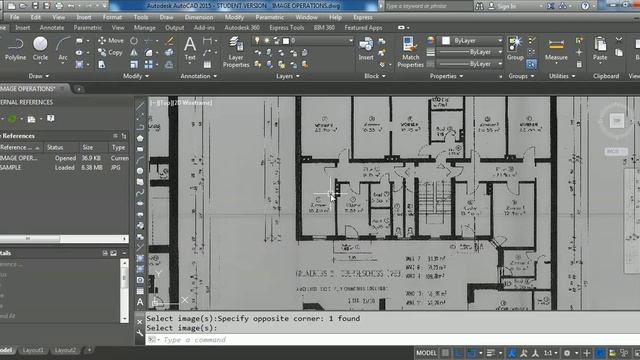This screenshot has width=640, height=360.
Task: Click the Help question mark icon
Action: [x=585, y=6]
